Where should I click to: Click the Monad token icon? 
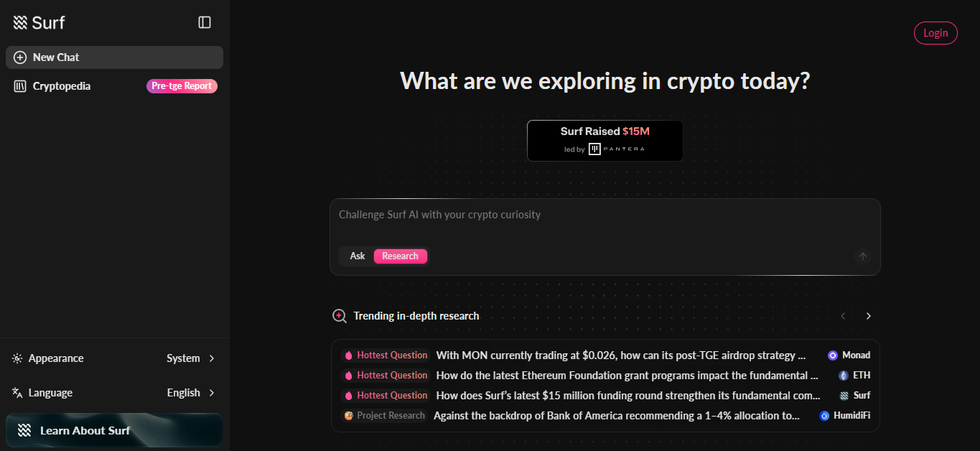tap(833, 355)
